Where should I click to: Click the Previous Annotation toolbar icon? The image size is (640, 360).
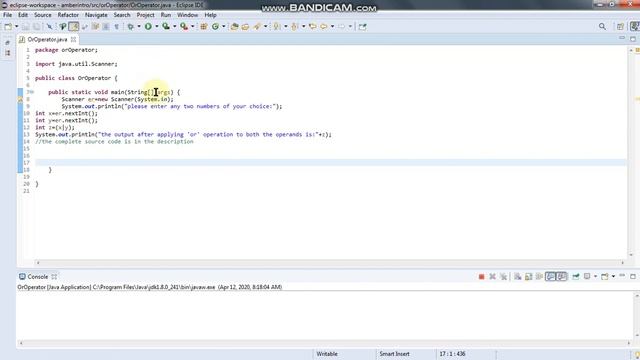pyautogui.click(x=295, y=27)
